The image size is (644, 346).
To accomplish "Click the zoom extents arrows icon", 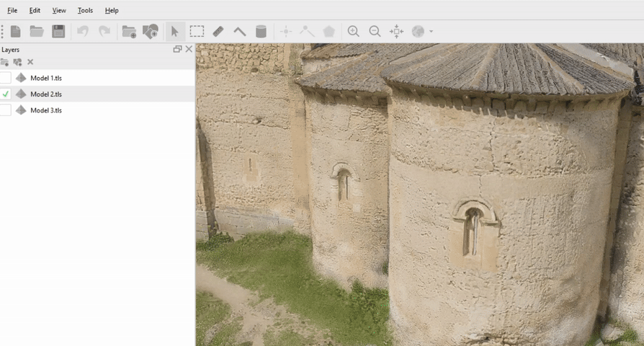I will coord(396,31).
